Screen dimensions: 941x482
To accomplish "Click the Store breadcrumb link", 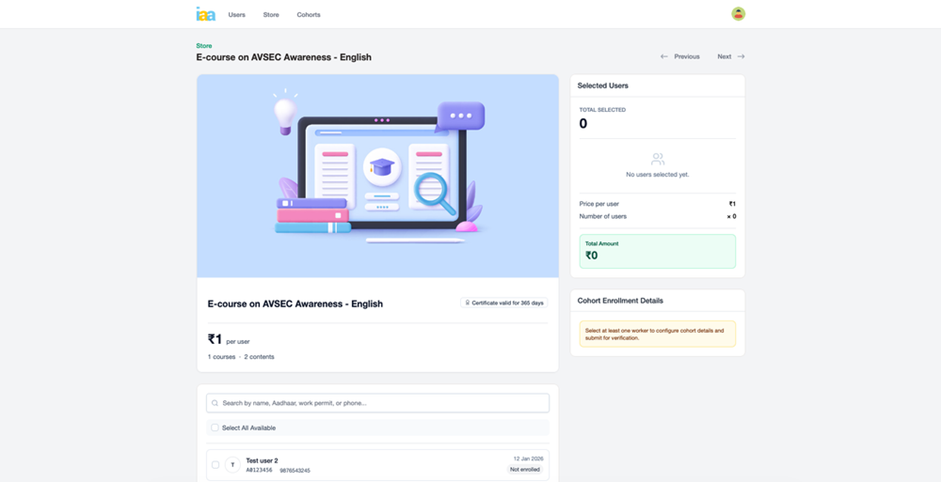I will (204, 46).
